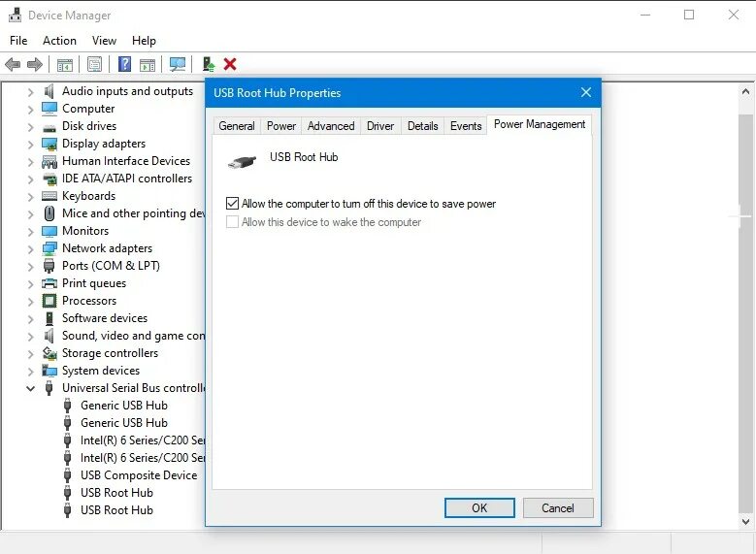Click the Network adapters category icon
Screen dimensions: 756x554
tap(49, 248)
